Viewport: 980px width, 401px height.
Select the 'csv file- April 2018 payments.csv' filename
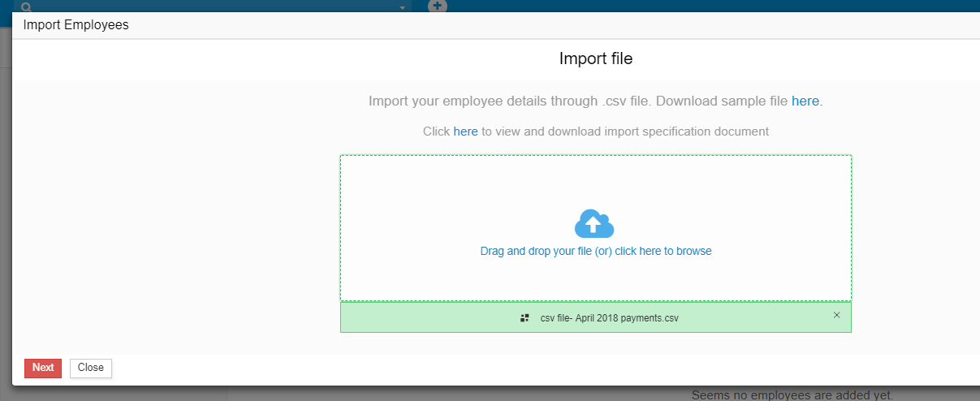[x=609, y=318]
